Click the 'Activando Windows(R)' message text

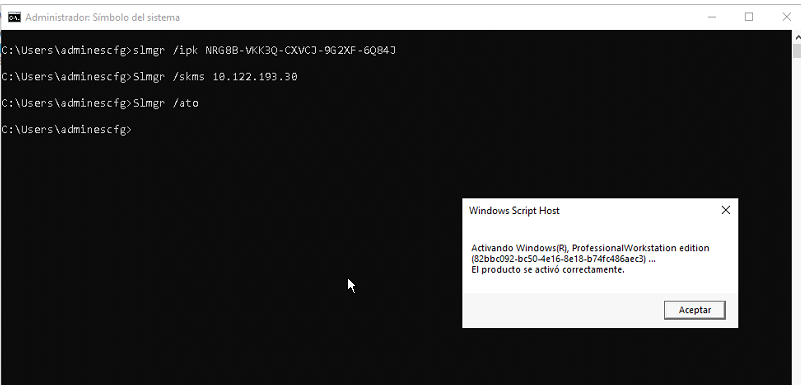590,248
